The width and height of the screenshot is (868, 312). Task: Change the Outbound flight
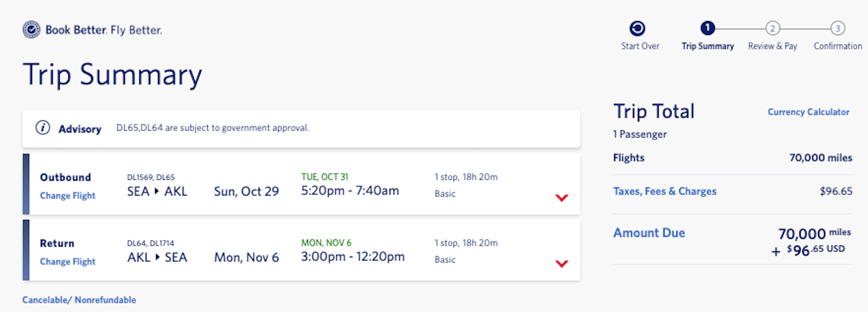click(68, 196)
